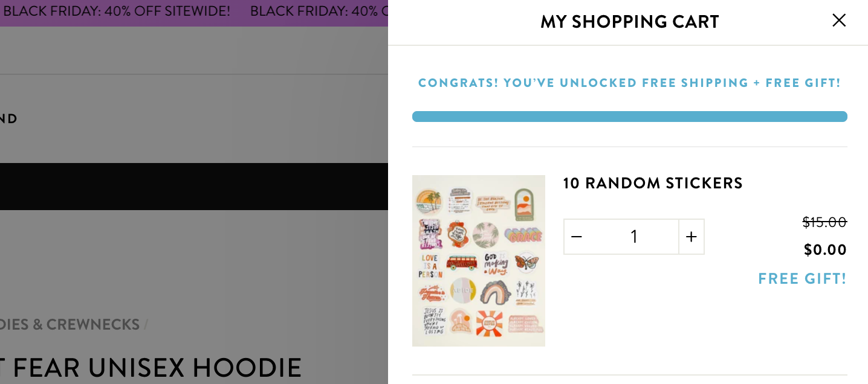The image size is (868, 384).
Task: Click the red van sticker in the thumbnail
Action: pyautogui.click(x=462, y=263)
